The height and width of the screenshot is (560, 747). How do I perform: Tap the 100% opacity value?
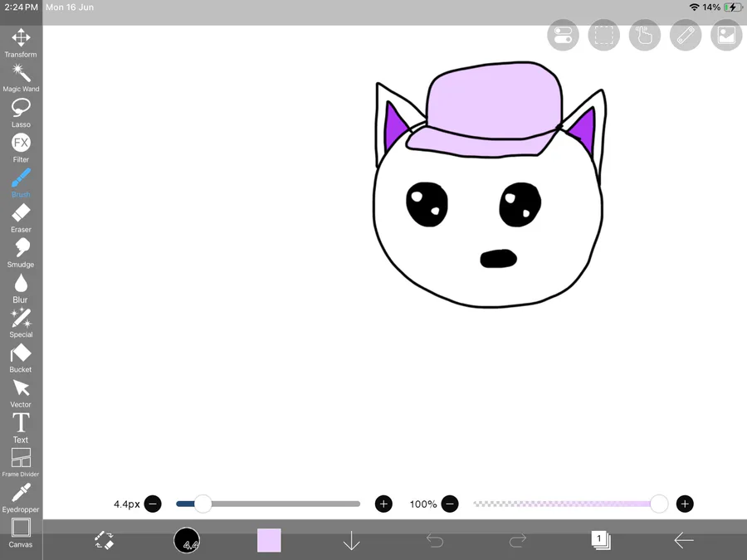point(423,504)
